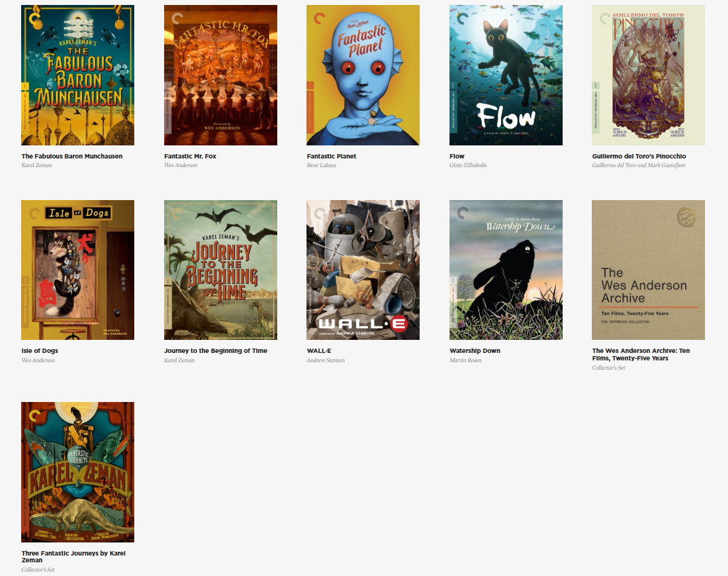Click the WALL-E cover image
728x576 pixels.
[362, 270]
